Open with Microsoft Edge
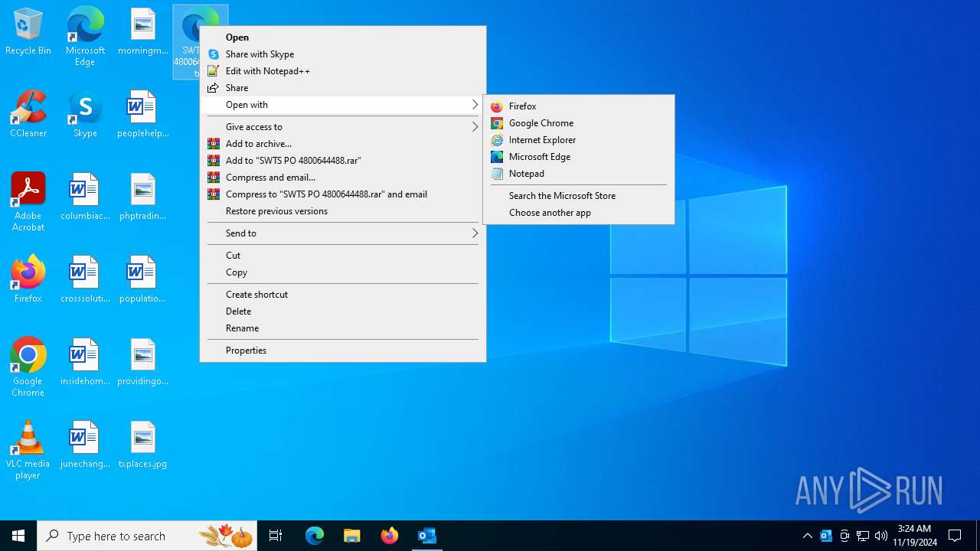This screenshot has height=551, width=980. pyautogui.click(x=579, y=157)
